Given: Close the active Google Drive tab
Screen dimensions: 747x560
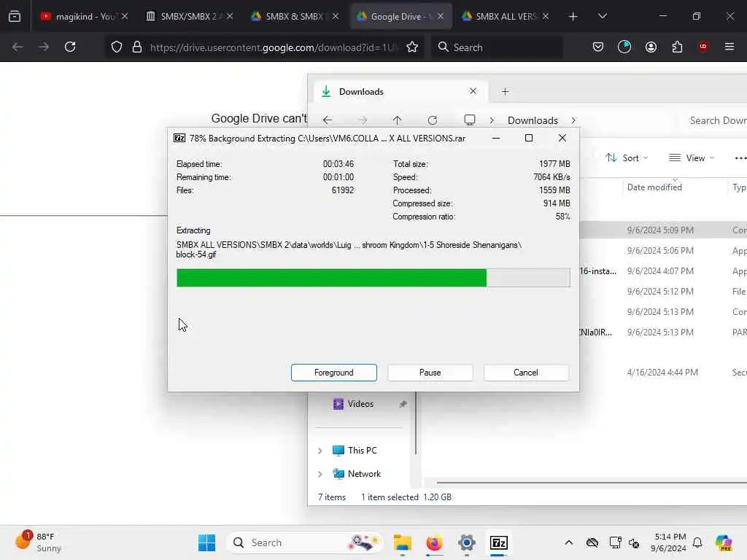Looking at the screenshot, I should (x=441, y=16).
